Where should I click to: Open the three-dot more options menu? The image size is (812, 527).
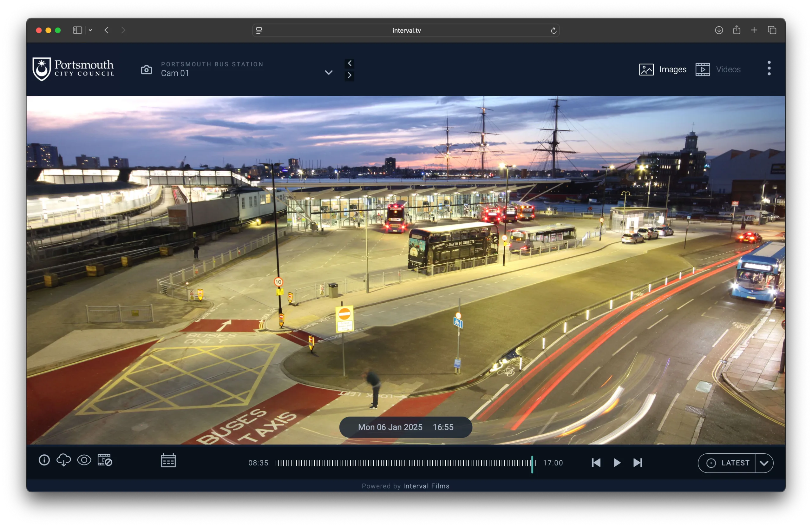tap(769, 68)
